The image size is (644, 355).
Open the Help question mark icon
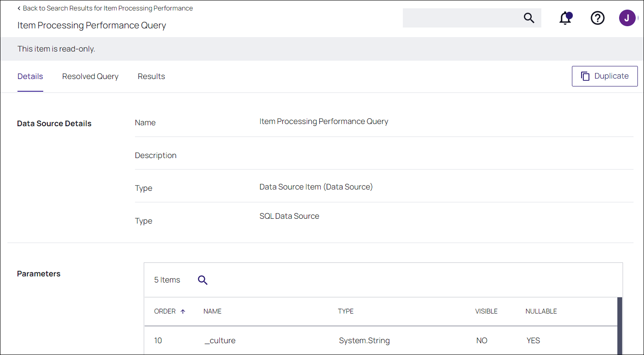(597, 18)
